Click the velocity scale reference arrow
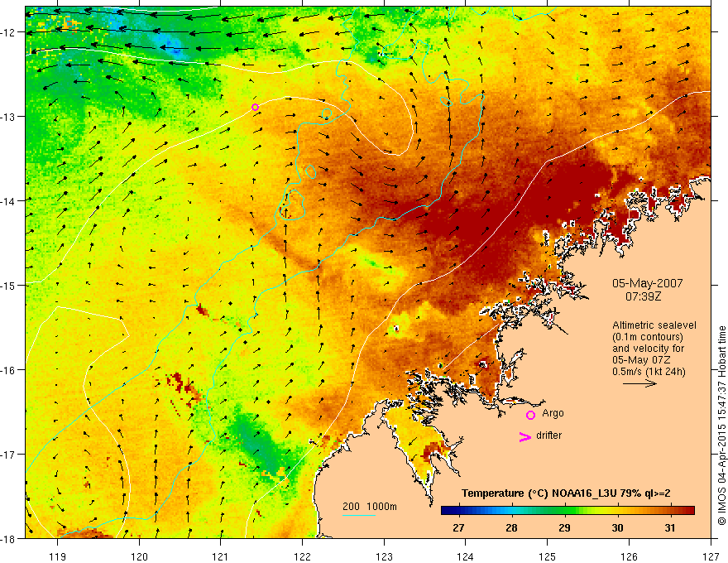The height and width of the screenshot is (563, 728). [x=639, y=383]
